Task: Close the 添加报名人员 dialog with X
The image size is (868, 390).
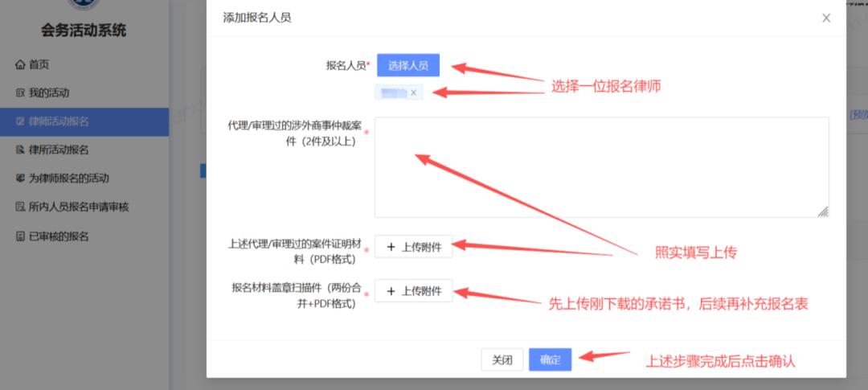Action: point(826,18)
